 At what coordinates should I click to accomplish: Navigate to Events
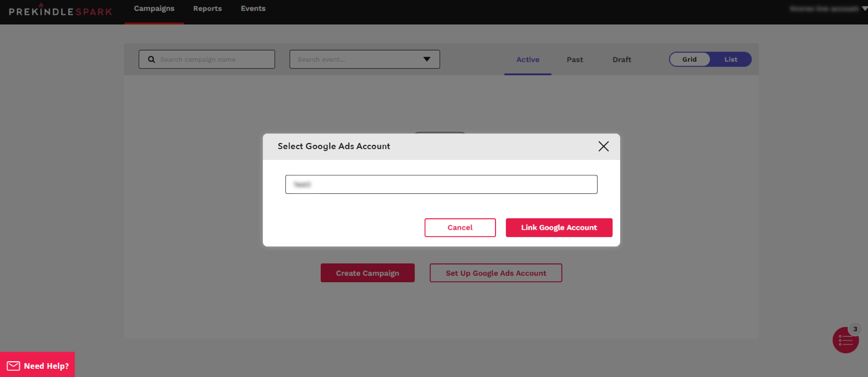click(x=253, y=9)
